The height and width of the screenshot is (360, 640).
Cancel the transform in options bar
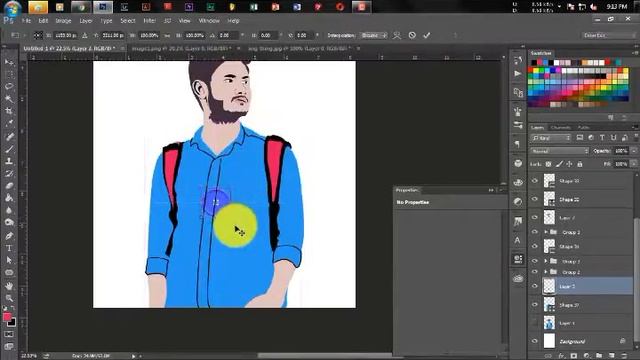pos(412,36)
